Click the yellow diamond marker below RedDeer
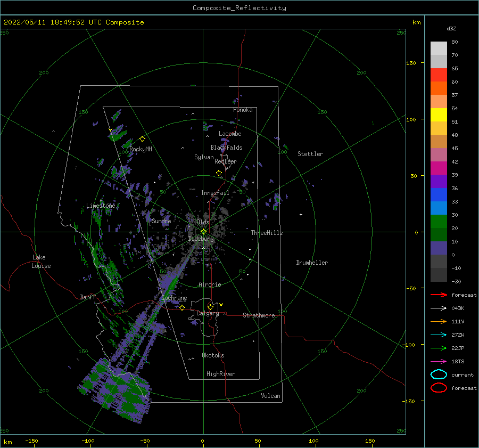Image resolution: width=479 pixels, height=448 pixels. coord(219,173)
